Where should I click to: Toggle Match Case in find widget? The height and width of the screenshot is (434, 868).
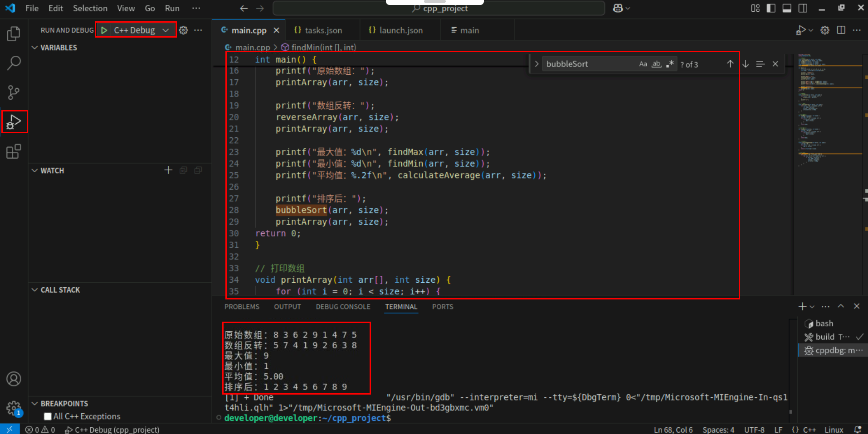(x=643, y=64)
